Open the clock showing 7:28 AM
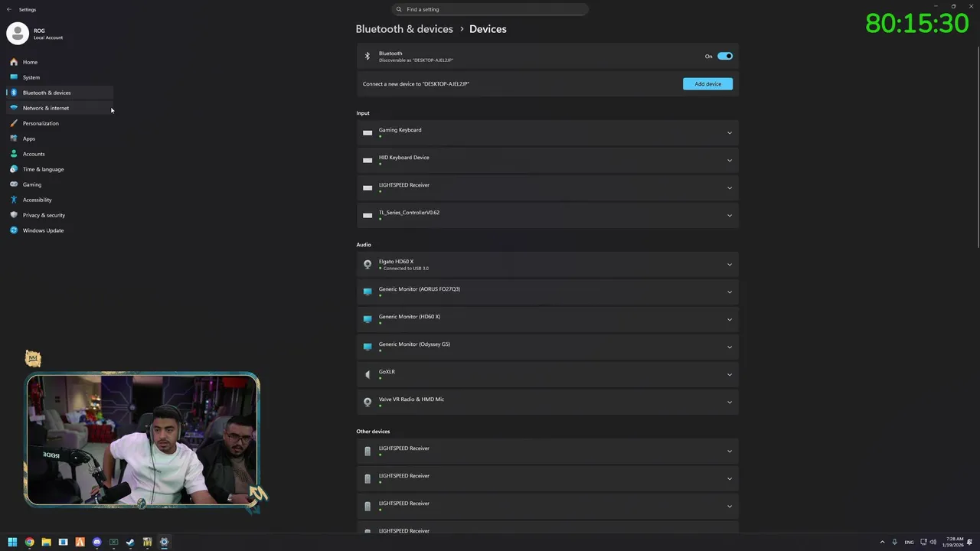The image size is (980, 551). click(x=954, y=542)
